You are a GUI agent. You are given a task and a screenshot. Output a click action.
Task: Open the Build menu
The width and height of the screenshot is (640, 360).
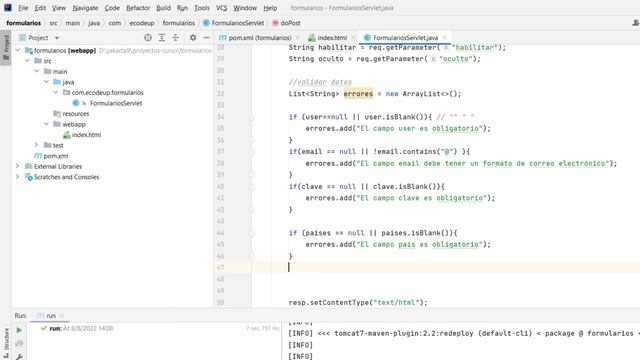[163, 8]
